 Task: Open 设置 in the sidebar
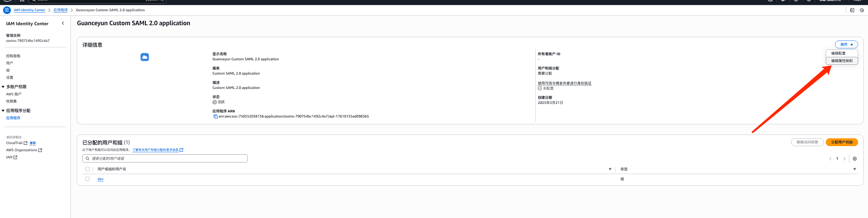click(x=10, y=78)
